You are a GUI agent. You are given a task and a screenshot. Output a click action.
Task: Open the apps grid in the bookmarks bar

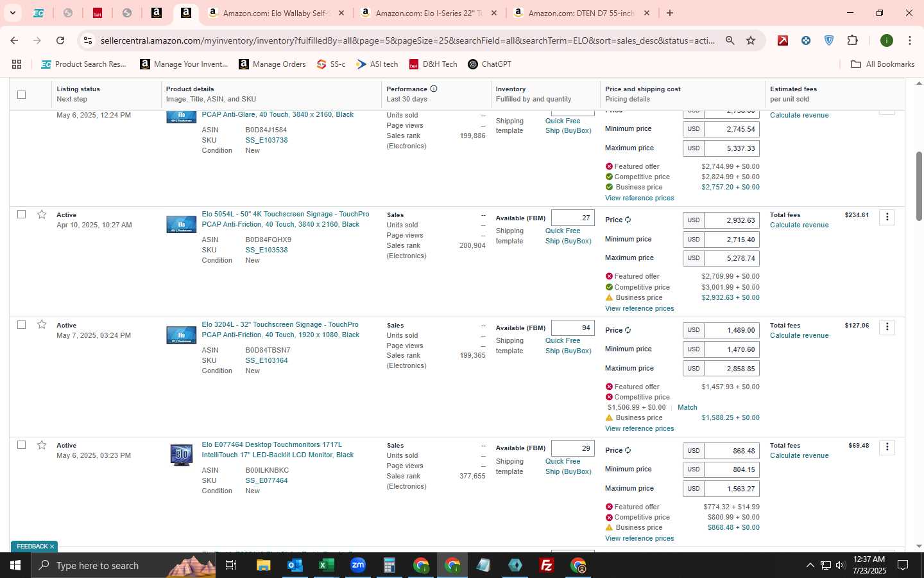pos(17,64)
